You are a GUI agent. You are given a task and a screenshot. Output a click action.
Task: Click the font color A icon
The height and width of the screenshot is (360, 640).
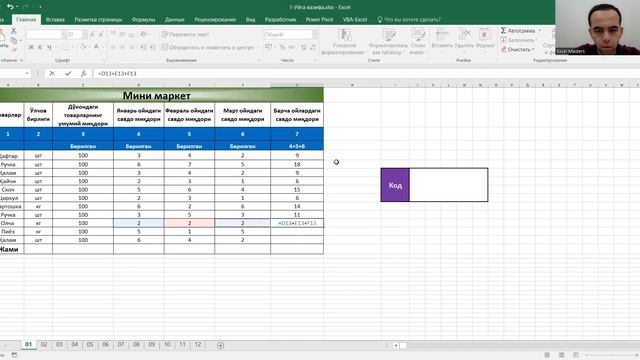pyautogui.click(x=96, y=47)
